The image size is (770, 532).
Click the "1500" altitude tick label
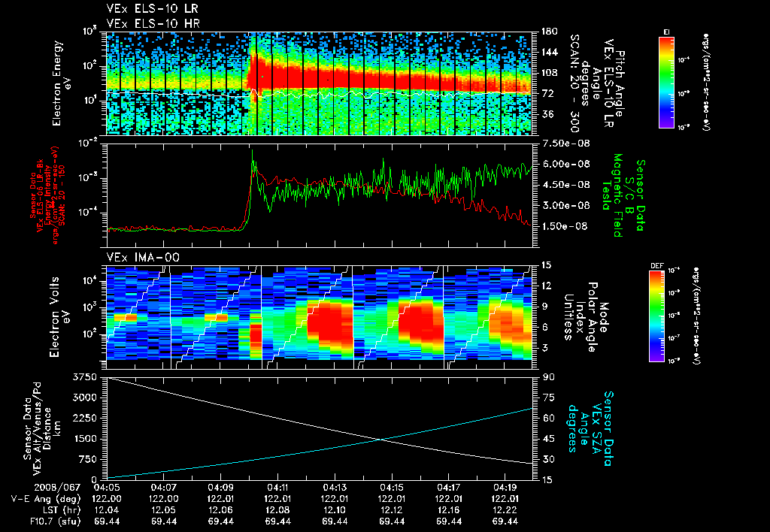[85, 439]
